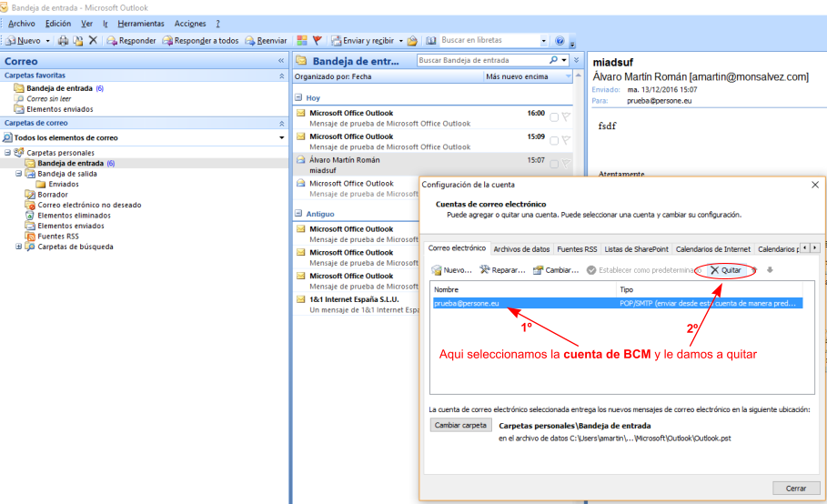The height and width of the screenshot is (504, 827).
Task: Click the Categorize colored squares icon
Action: click(301, 41)
